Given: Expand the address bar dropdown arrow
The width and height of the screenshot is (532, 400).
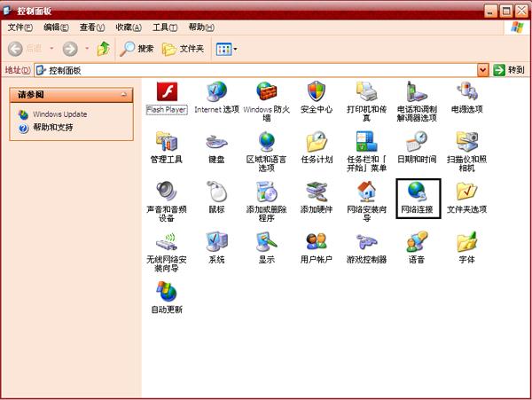Looking at the screenshot, I should (x=483, y=69).
